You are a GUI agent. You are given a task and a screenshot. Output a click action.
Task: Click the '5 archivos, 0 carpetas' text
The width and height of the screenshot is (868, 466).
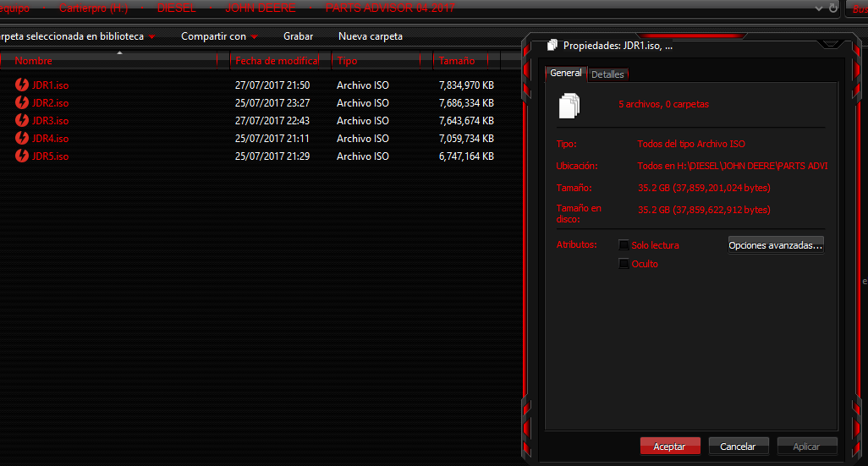(x=664, y=104)
